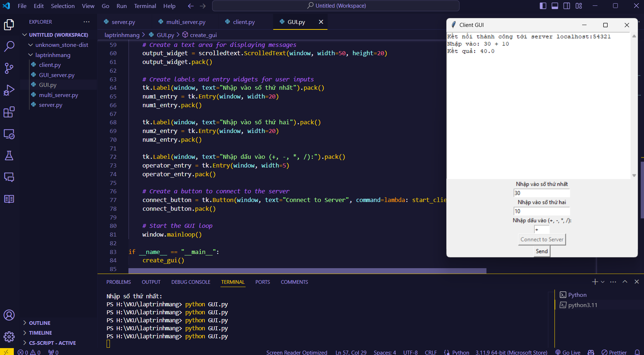644x355 pixels.
Task: Open Remote Explorer view
Action: coord(9,134)
